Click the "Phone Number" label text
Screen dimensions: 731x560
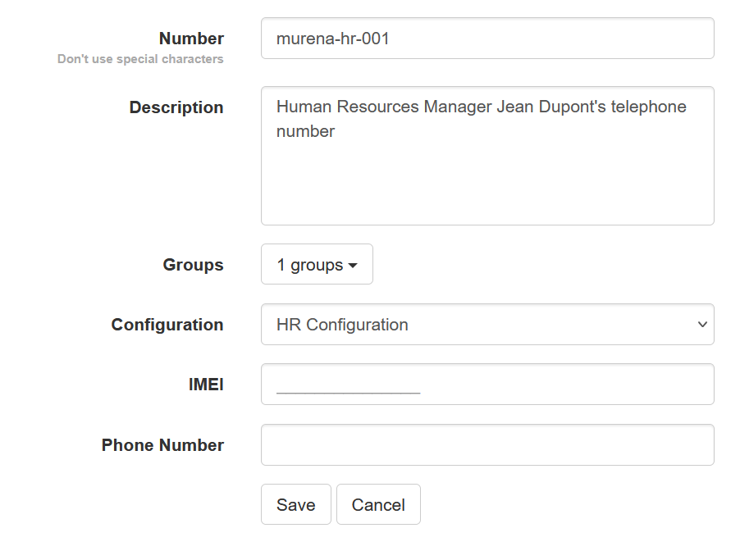coord(162,445)
